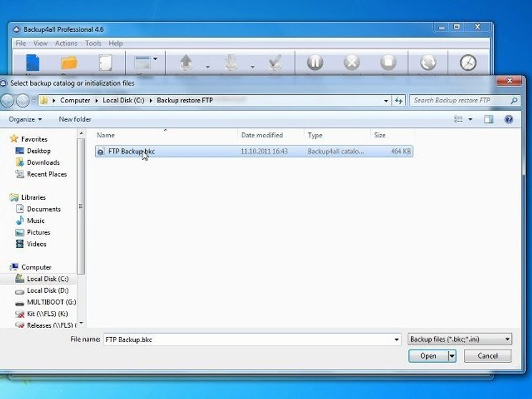
Task: Open the File name dropdown arrow
Action: pyautogui.click(x=396, y=340)
